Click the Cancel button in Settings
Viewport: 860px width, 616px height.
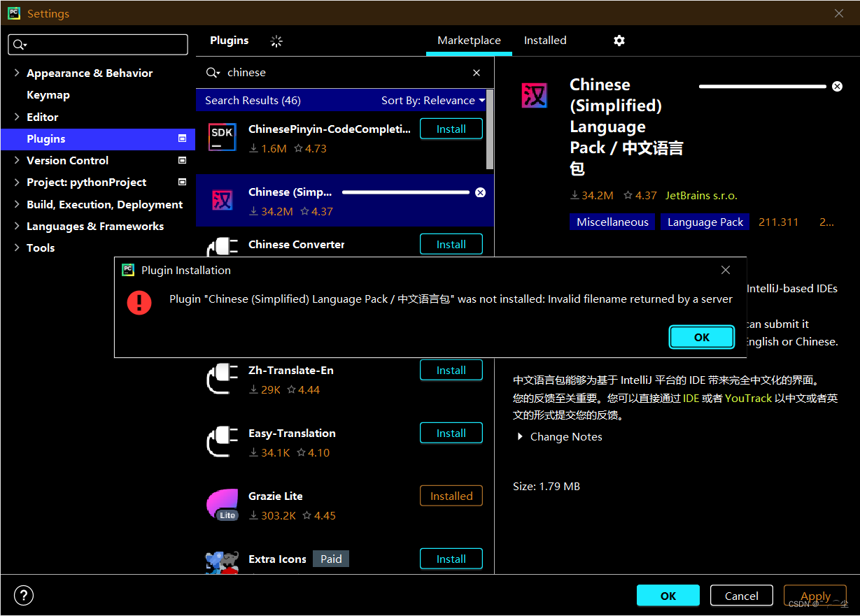[742, 596]
